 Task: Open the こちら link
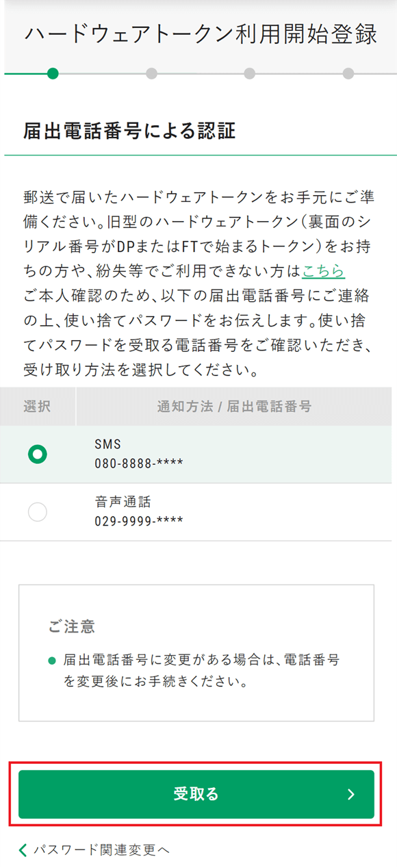point(324,272)
